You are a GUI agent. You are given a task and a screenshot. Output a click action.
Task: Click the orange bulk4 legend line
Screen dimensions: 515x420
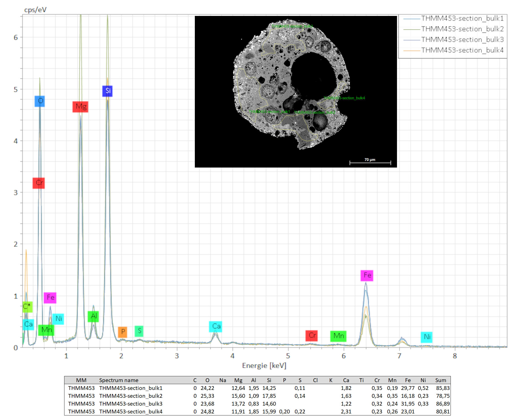tap(412, 51)
